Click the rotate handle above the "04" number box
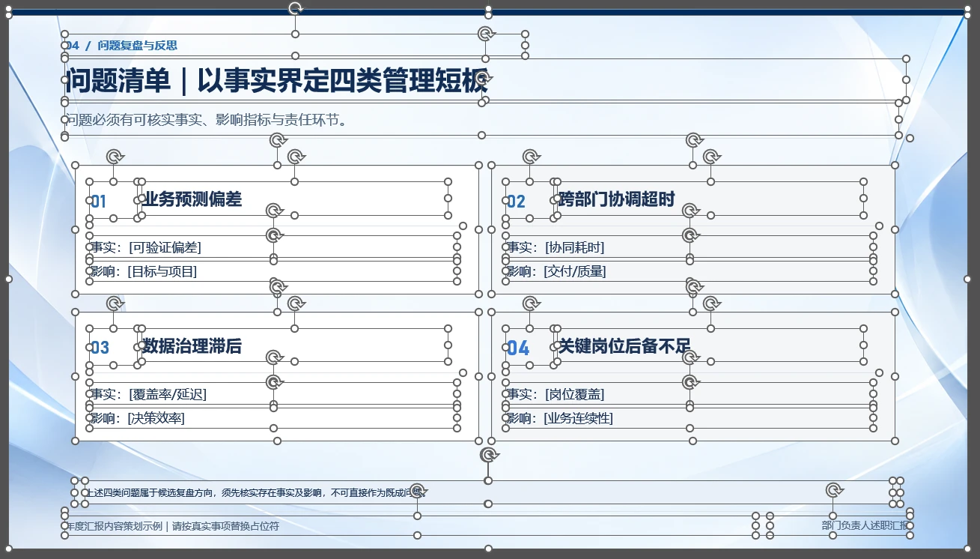 530,303
